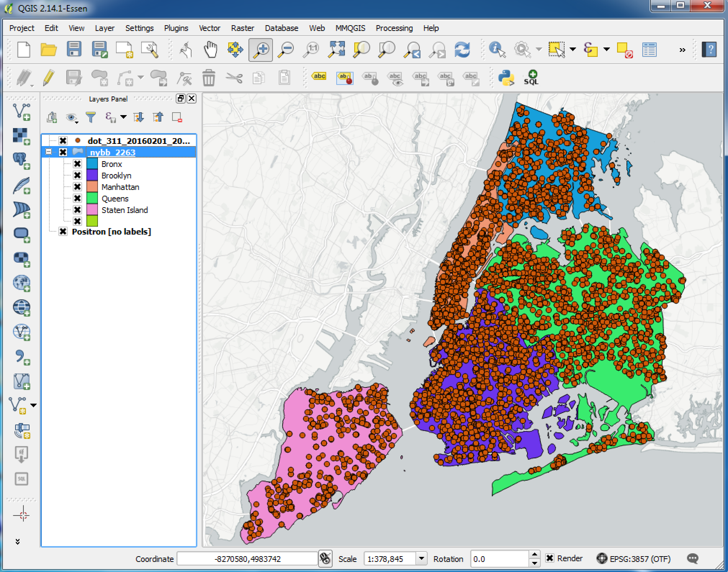Open the Scale dropdown
This screenshot has width=728, height=572.
[422, 559]
